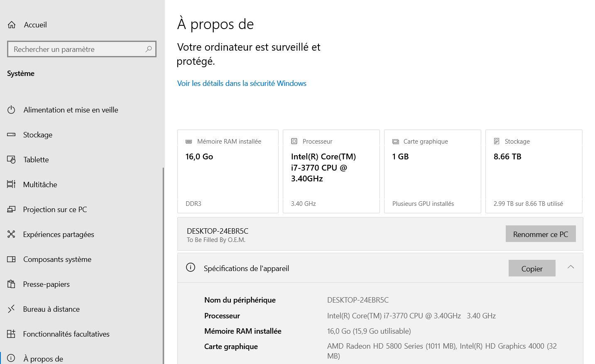
Task: Click the Tablette icon
Action: (11, 160)
